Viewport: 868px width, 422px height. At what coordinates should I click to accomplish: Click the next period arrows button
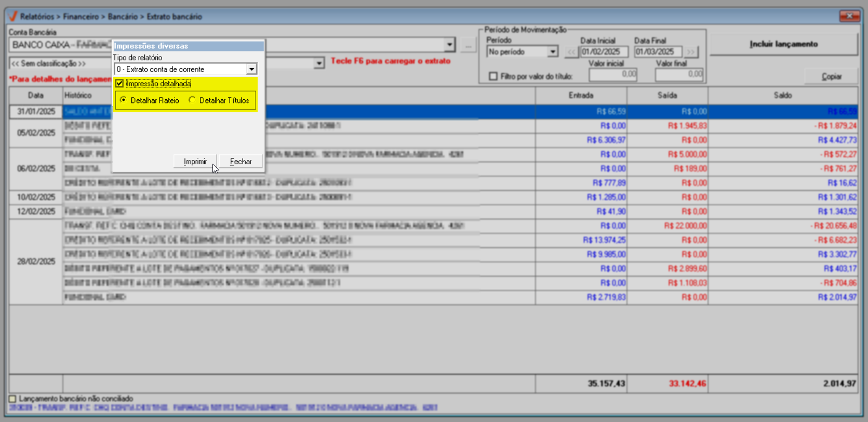click(x=690, y=52)
